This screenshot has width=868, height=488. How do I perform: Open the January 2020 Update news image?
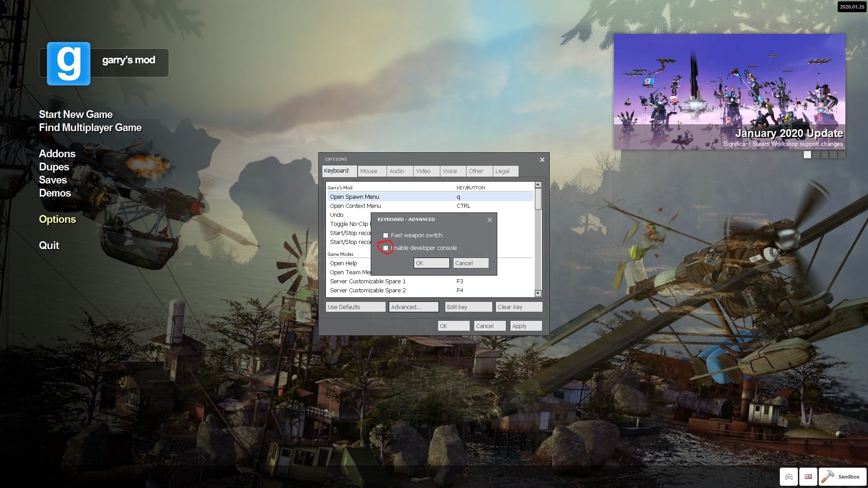(x=729, y=92)
